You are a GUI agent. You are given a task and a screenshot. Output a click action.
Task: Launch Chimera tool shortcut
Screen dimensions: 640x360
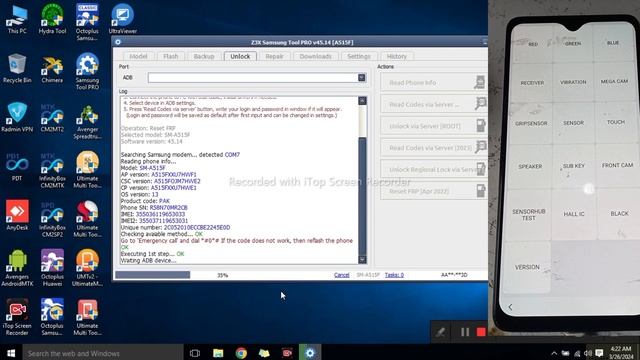click(52, 68)
